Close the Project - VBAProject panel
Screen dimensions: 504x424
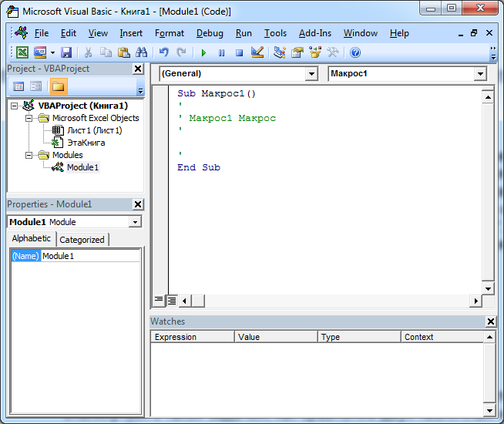[x=138, y=69]
